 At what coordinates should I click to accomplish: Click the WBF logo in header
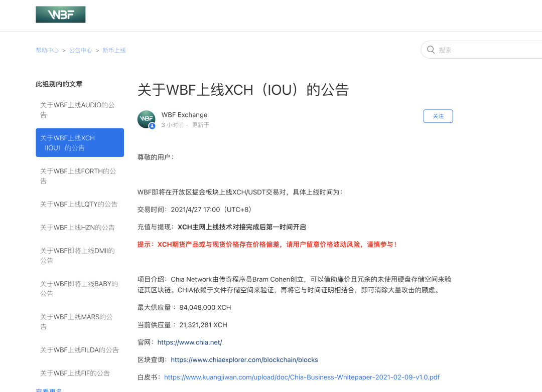(60, 15)
